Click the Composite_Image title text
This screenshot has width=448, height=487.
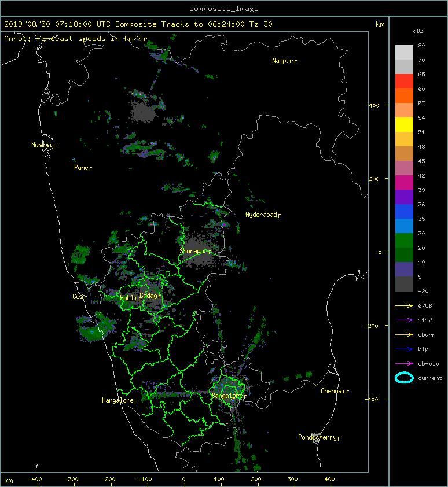pyautogui.click(x=224, y=9)
